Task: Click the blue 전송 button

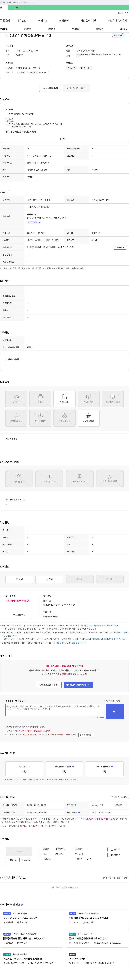Action: (x=115, y=711)
